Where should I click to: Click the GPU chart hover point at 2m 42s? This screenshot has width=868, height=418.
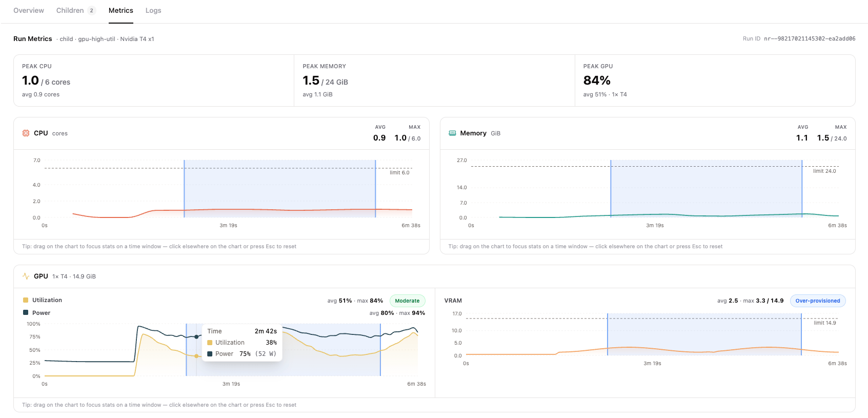click(196, 337)
